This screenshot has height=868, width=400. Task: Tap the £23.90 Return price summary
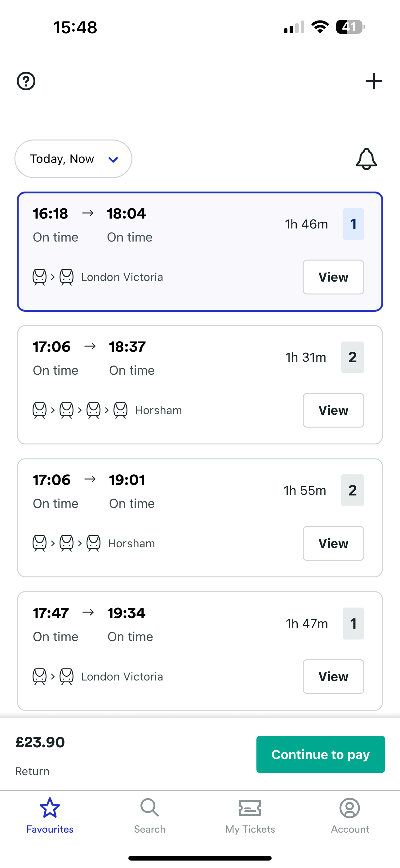coord(40,754)
